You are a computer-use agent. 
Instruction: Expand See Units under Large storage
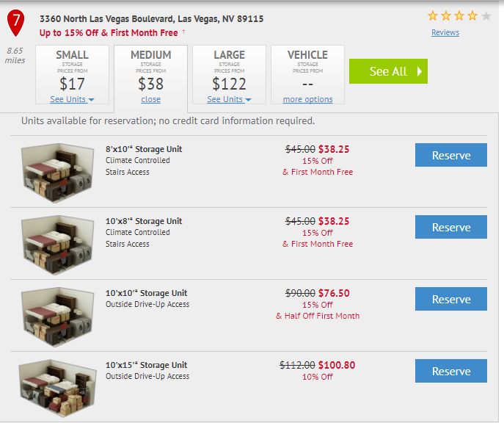[229, 99]
